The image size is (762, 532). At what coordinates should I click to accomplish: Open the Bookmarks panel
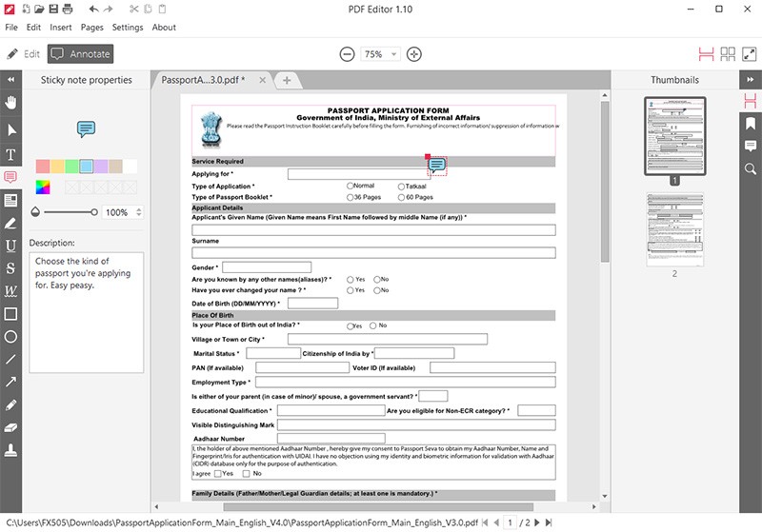tap(751, 124)
